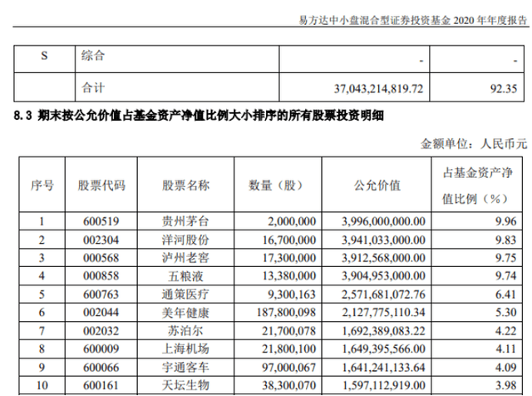Select quantity 21,700,078
This screenshot has width=532, height=396.
[288, 331]
